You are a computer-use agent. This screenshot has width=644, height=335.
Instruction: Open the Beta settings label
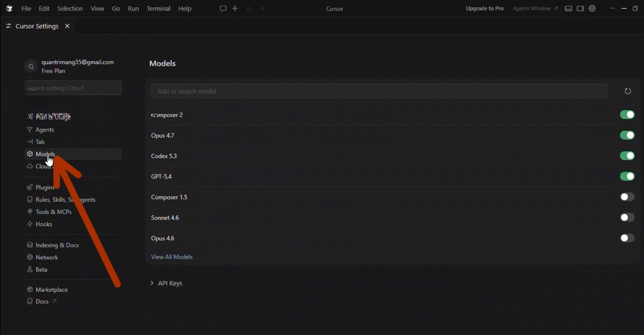[x=41, y=270]
